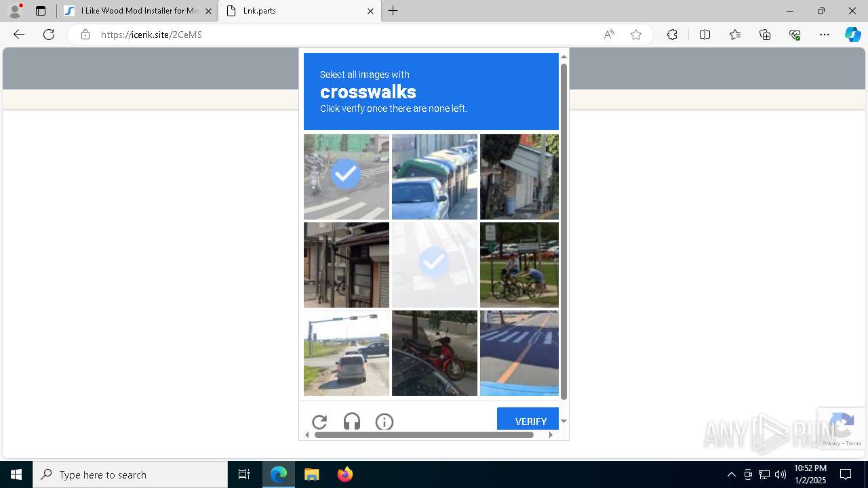Open the volume control
The image size is (868, 488).
pyautogui.click(x=781, y=474)
